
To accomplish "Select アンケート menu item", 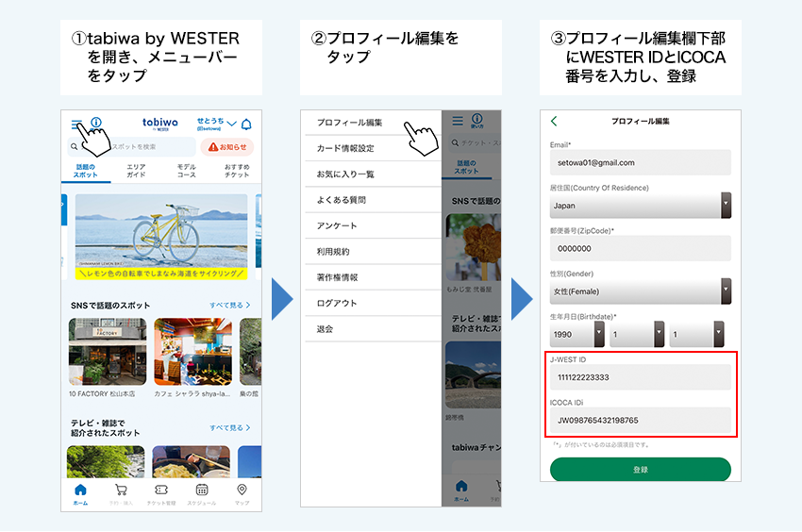I will [373, 225].
